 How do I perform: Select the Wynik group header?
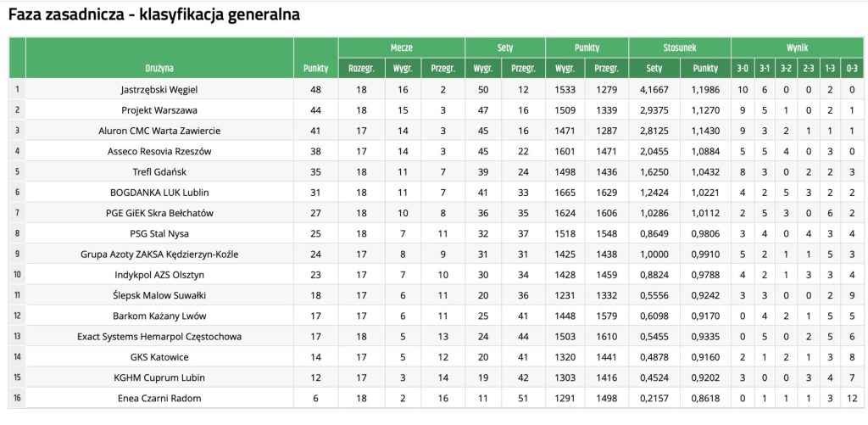click(x=797, y=48)
